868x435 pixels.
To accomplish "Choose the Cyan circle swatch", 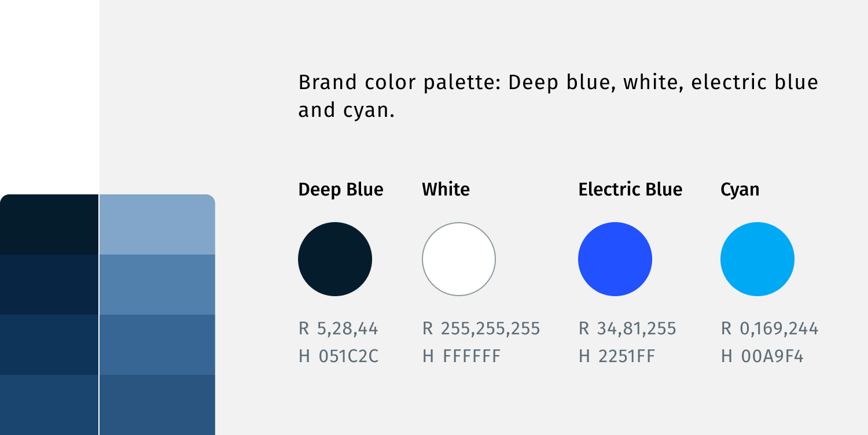I will (x=757, y=259).
